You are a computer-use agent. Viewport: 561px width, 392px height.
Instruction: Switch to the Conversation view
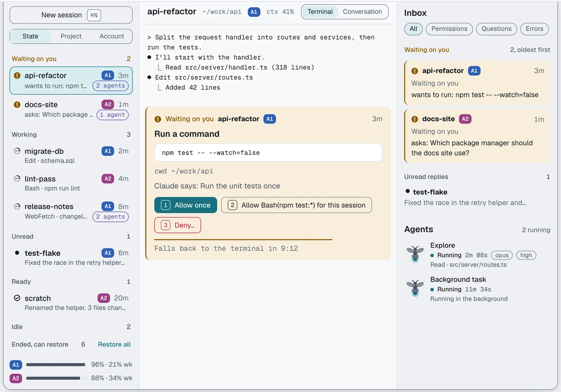pos(362,12)
